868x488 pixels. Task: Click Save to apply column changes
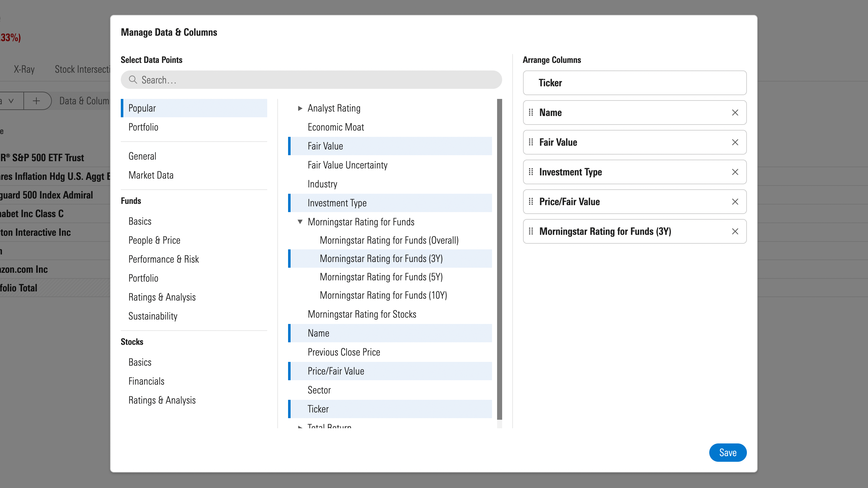pos(728,452)
